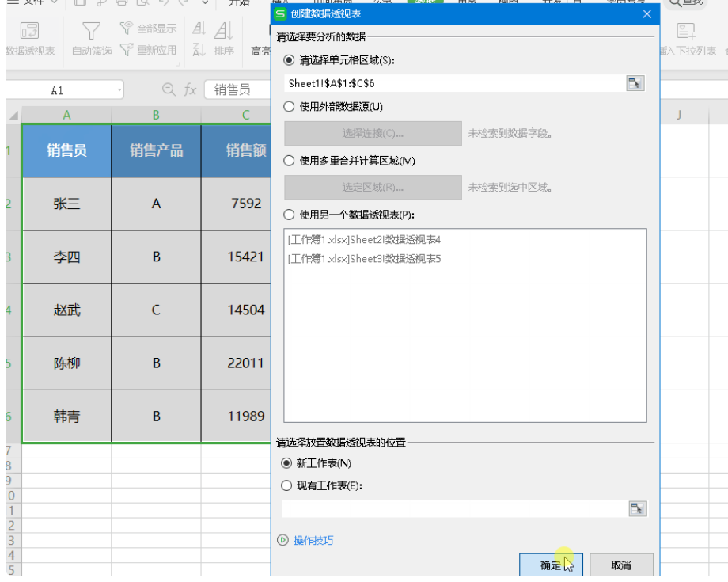This screenshot has width=728, height=582.
Task: Click the pivot table icon in ribbon
Action: pyautogui.click(x=29, y=31)
